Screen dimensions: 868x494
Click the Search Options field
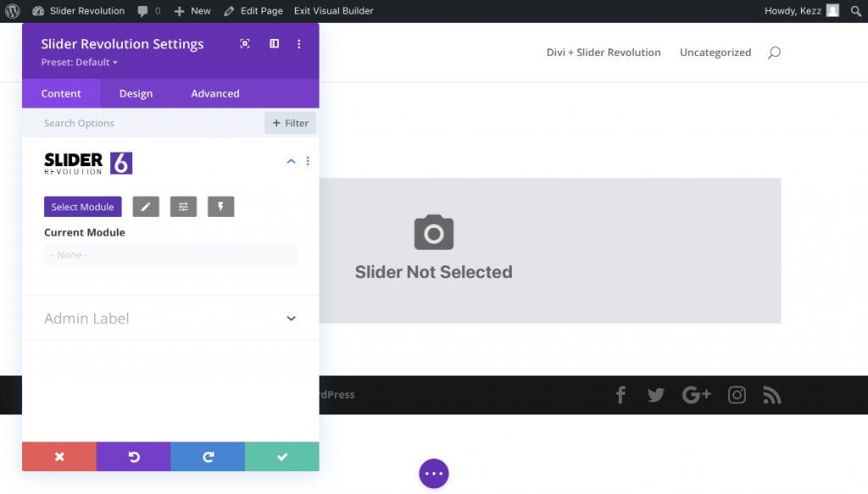coord(102,122)
